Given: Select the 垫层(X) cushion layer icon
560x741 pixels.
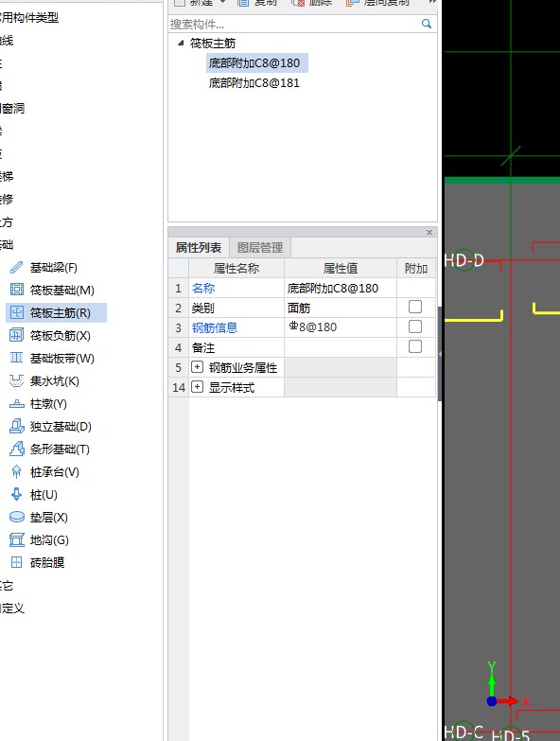Looking at the screenshot, I should click(16, 517).
